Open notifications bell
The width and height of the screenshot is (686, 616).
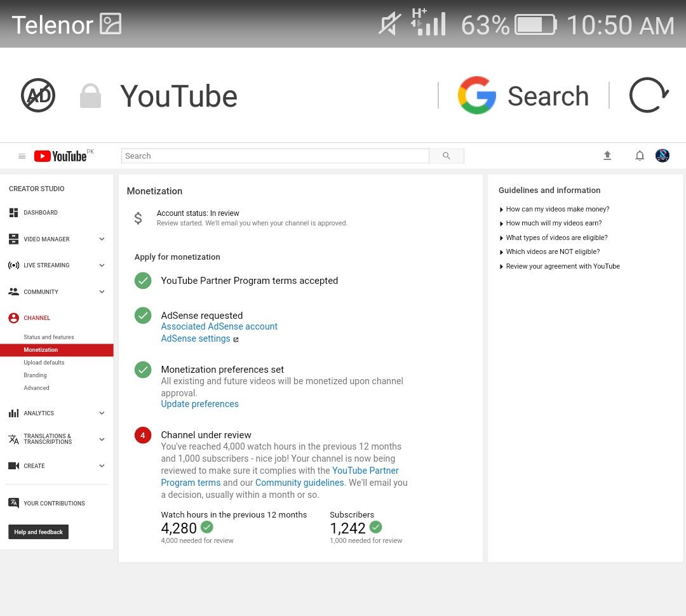point(640,156)
